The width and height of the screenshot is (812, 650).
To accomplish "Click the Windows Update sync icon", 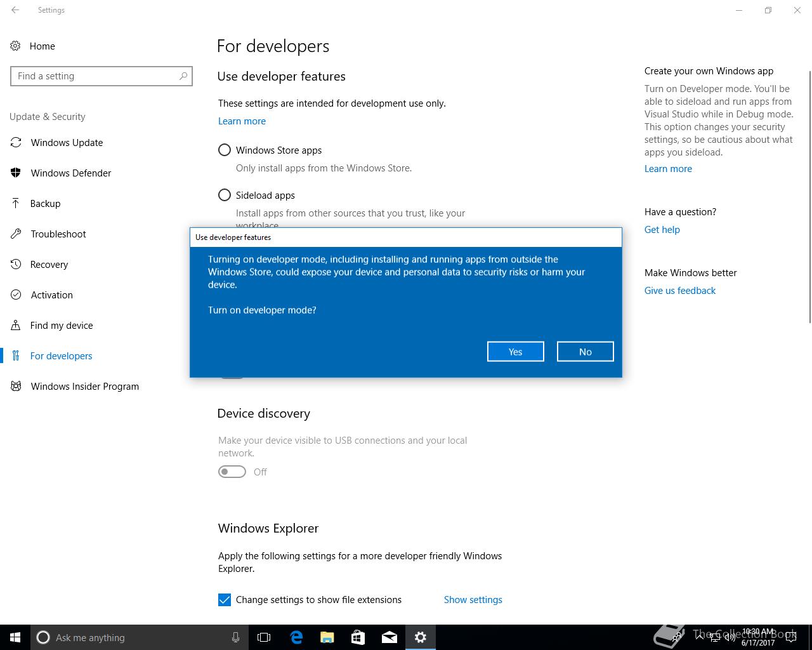I will pyautogui.click(x=16, y=142).
